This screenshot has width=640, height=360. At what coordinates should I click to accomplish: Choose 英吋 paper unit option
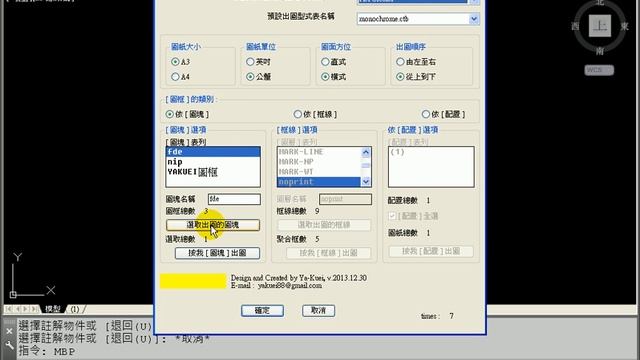pos(250,62)
